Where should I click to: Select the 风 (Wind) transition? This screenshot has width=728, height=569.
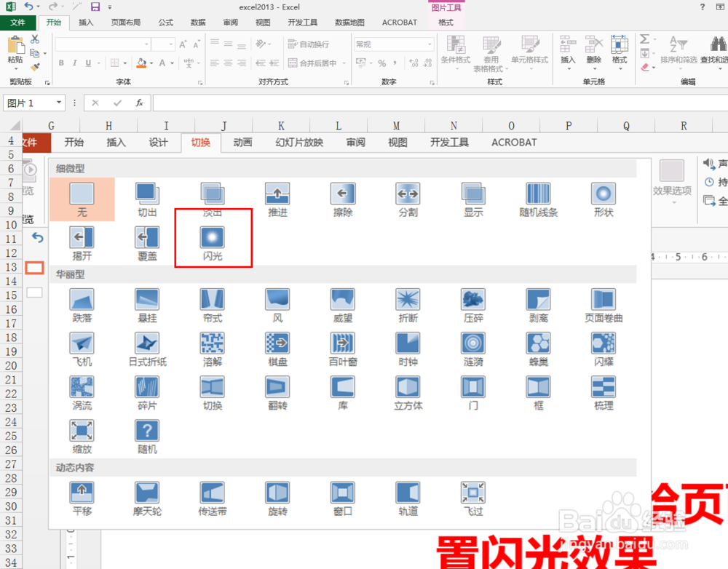tap(277, 306)
